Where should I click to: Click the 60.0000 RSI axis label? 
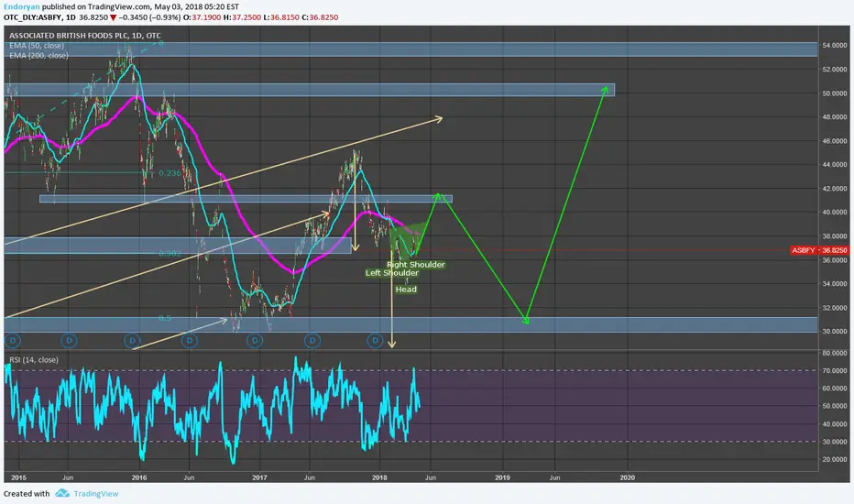pyautogui.click(x=834, y=389)
